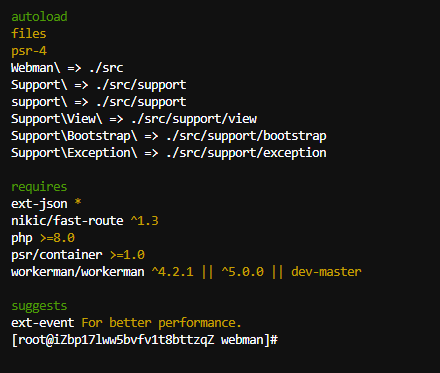Click the 'php >=8.0' requirement line
The image size is (440, 373).
click(x=43, y=238)
